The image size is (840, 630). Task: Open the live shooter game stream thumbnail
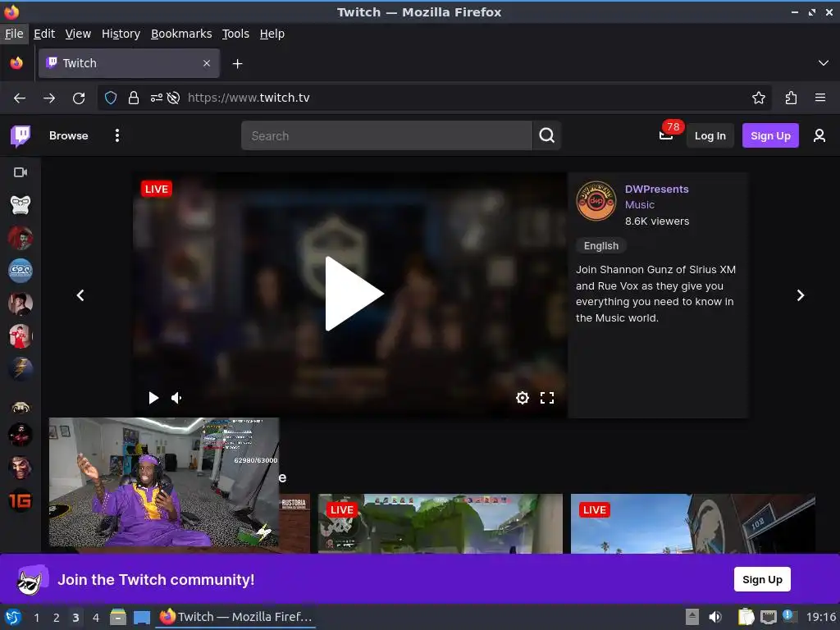click(x=441, y=523)
